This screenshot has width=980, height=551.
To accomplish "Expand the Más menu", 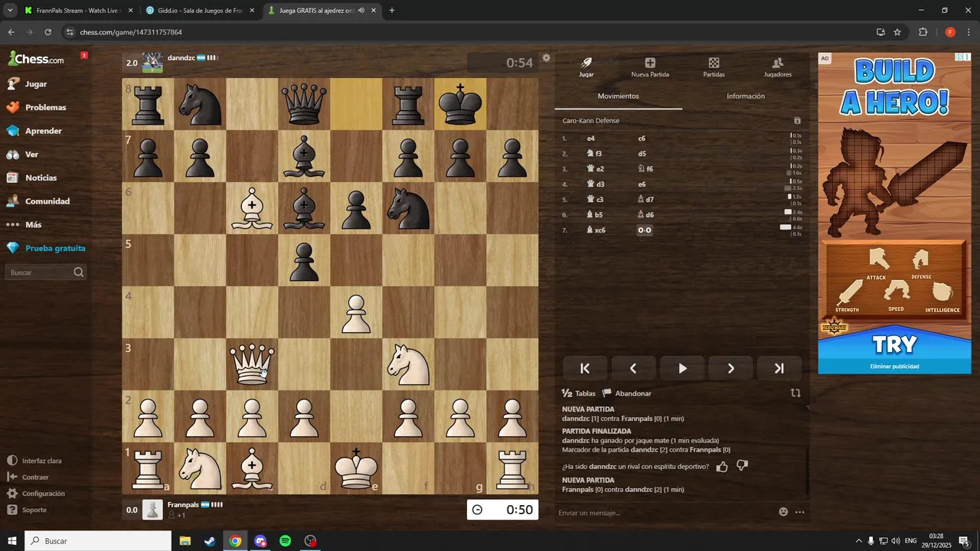I will click(24, 225).
